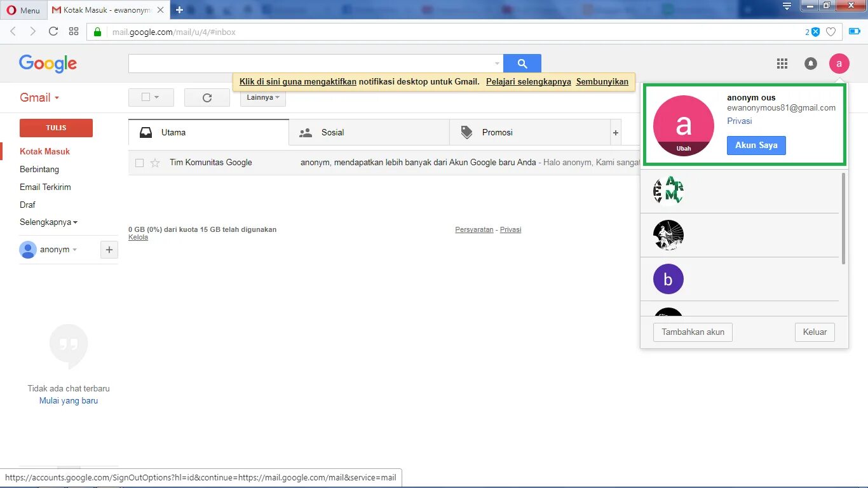Open Persyaratan link in footer
This screenshot has width=868, height=488.
pos(474,229)
